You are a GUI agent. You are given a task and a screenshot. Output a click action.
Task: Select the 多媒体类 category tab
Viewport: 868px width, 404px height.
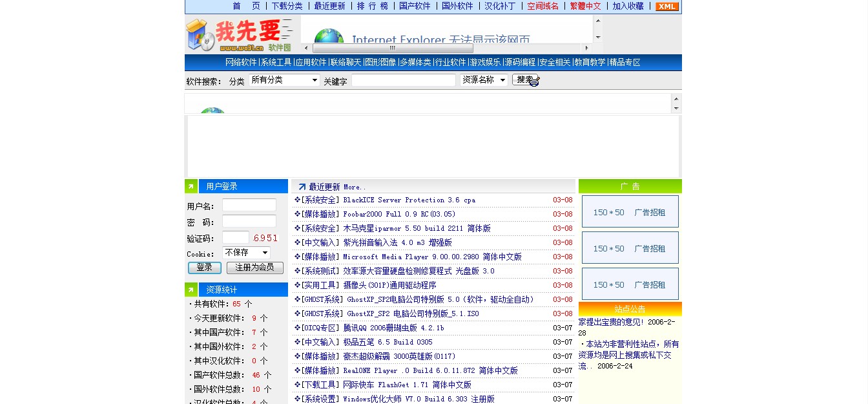tap(415, 63)
